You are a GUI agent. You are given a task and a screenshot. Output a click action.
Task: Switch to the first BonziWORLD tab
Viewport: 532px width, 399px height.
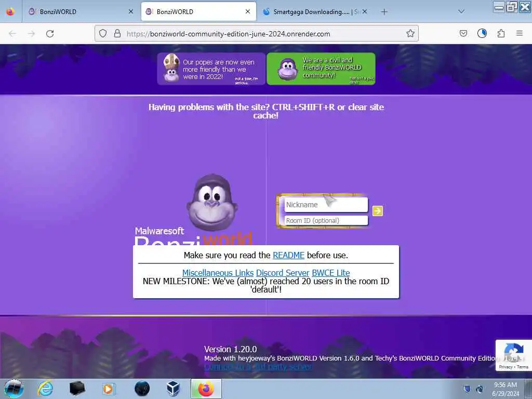(x=79, y=11)
